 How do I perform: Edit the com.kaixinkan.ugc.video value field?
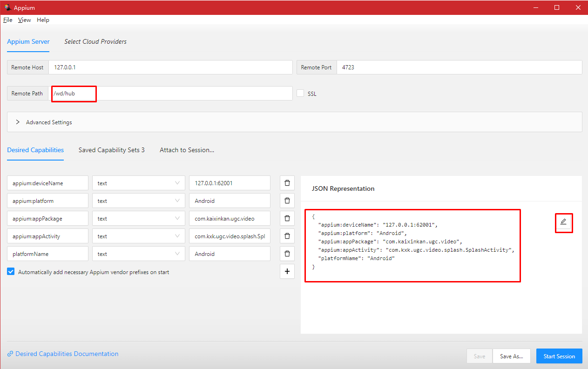point(230,218)
